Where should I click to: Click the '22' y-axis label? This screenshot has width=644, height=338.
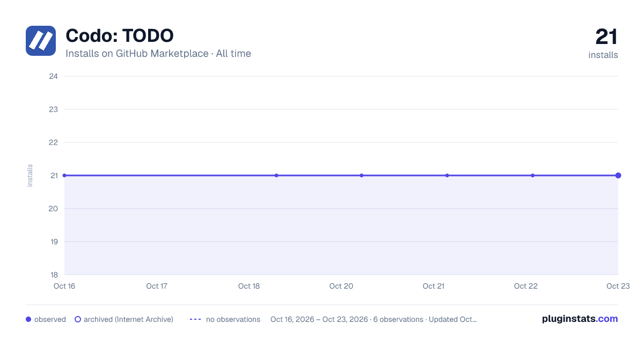[53, 142]
